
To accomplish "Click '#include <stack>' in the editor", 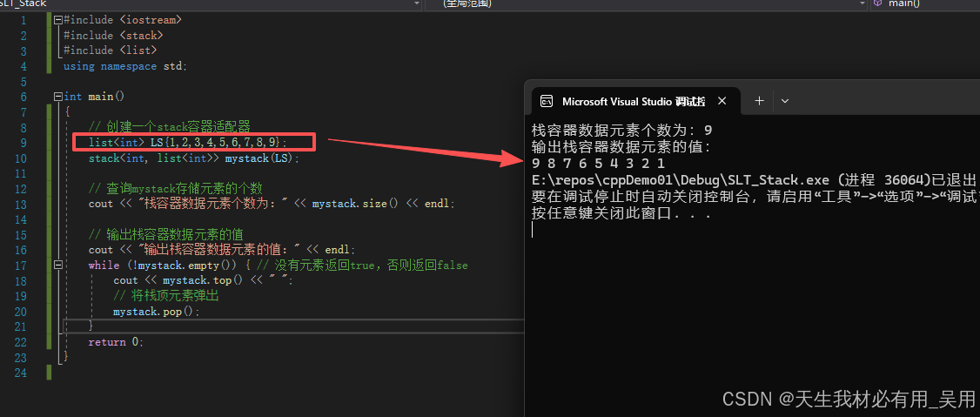I will [113, 36].
